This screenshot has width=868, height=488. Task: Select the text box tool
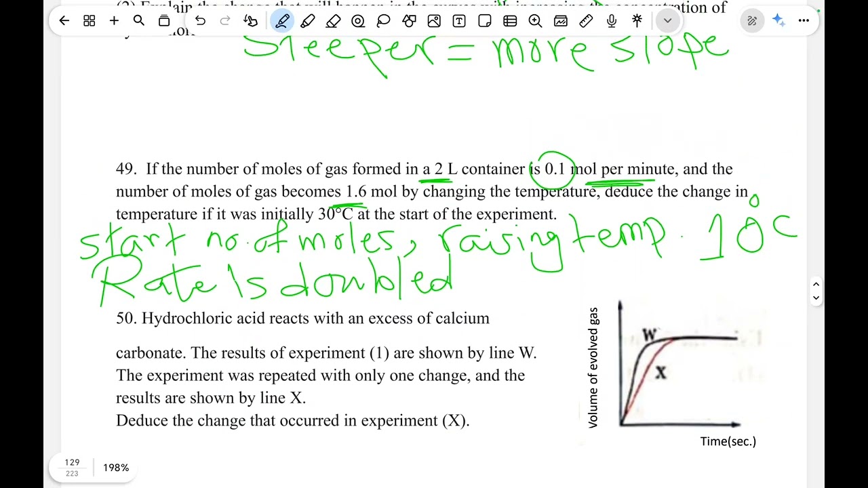pos(459,21)
